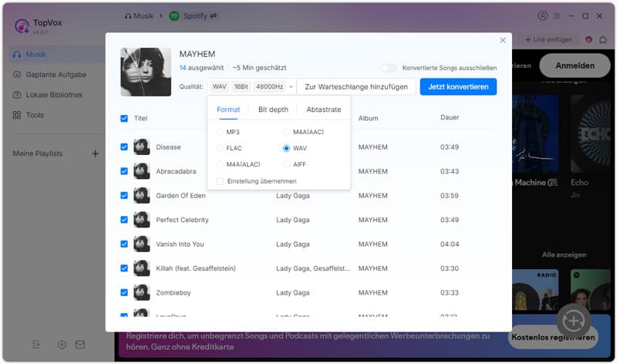The width and height of the screenshot is (617, 364).
Task: Click the MAYHEM album cover art
Action: tap(146, 72)
